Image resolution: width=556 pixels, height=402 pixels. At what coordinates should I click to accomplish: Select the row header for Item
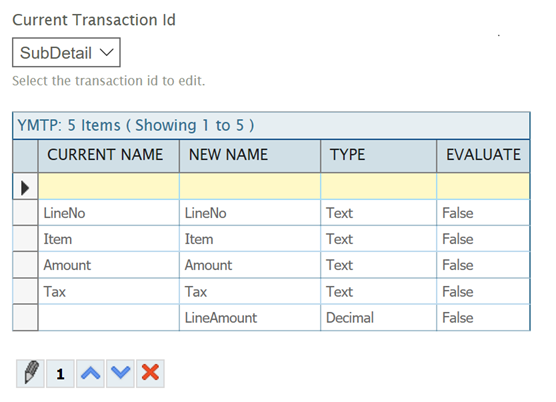[25, 239]
